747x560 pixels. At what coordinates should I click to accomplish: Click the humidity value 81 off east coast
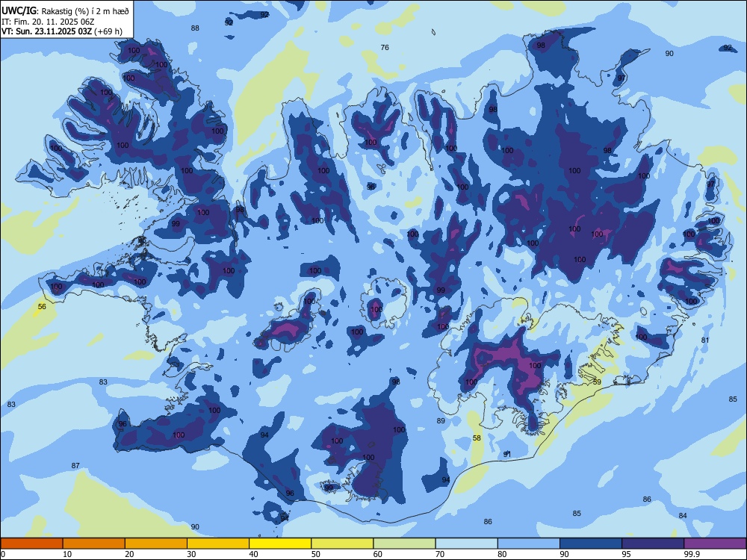706,340
